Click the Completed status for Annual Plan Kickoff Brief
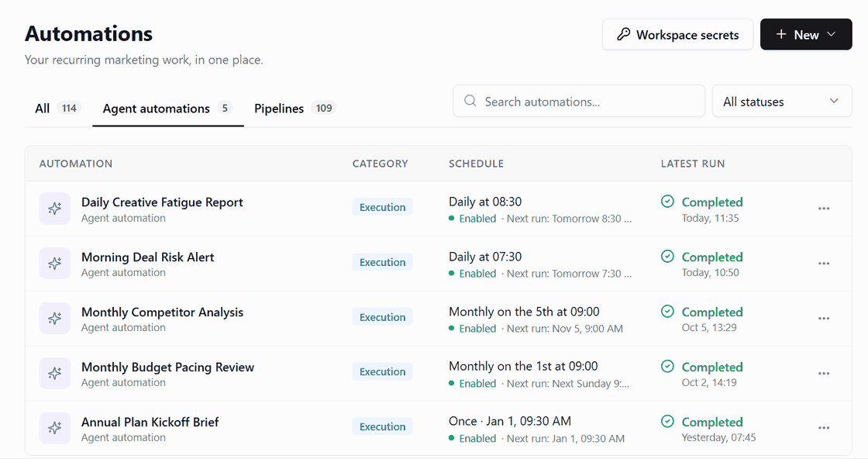Image resolution: width=868 pixels, height=459 pixels. pos(712,422)
